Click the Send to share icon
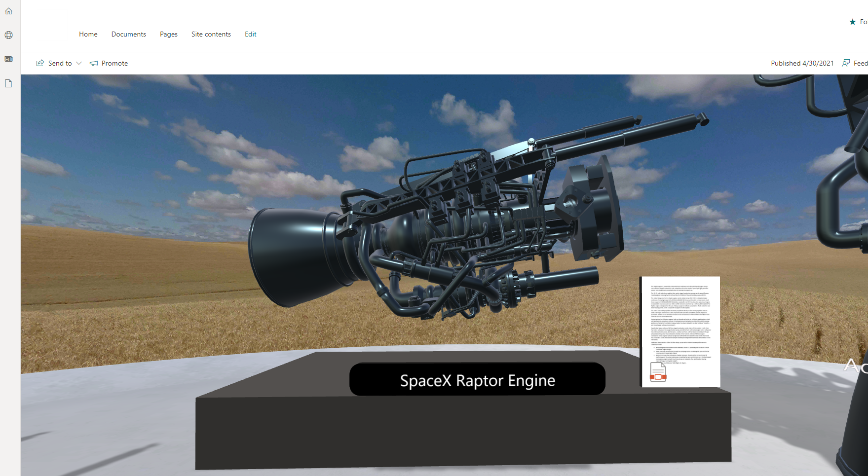This screenshot has width=868, height=476. pos(40,63)
